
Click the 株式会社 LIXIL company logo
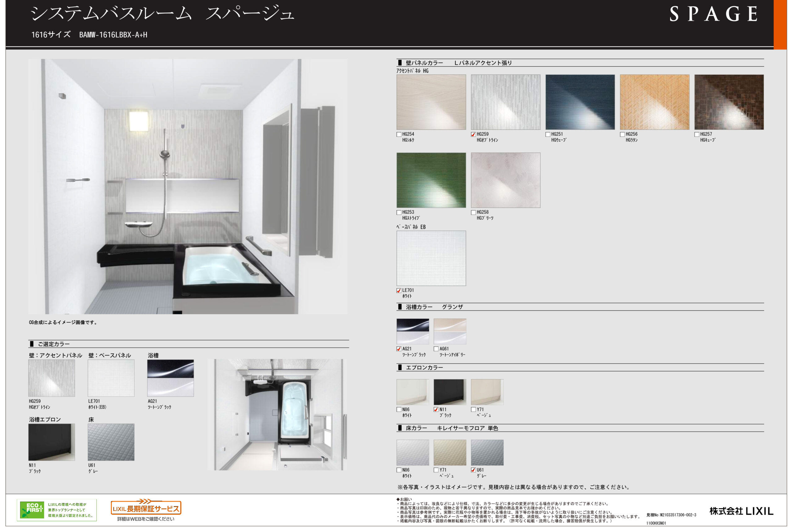[741, 511]
